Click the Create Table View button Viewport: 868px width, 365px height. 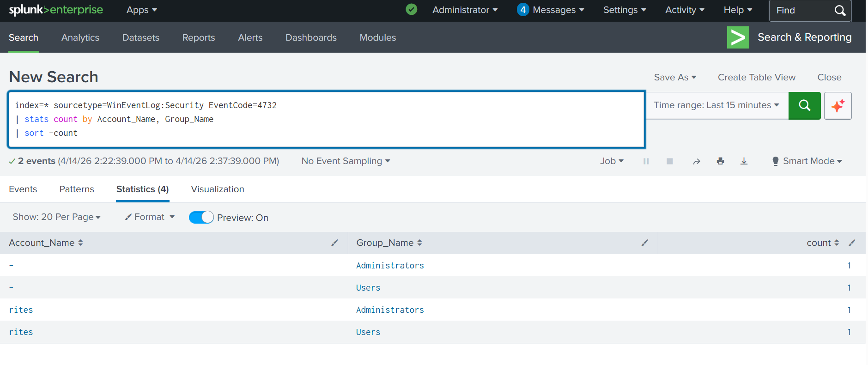[x=756, y=78]
